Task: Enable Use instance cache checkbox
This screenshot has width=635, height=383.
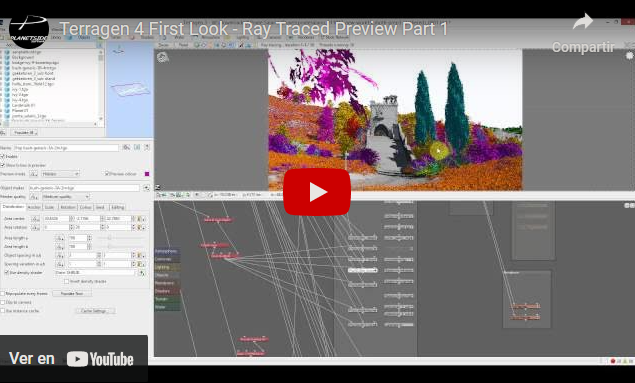Action: pos(2,311)
